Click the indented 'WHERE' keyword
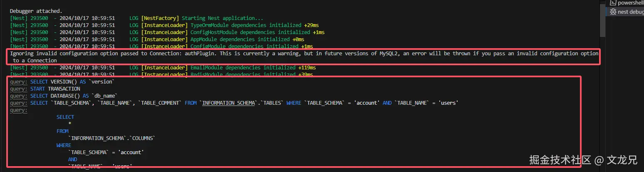Viewport: 644px width, 172px height. pos(64,145)
